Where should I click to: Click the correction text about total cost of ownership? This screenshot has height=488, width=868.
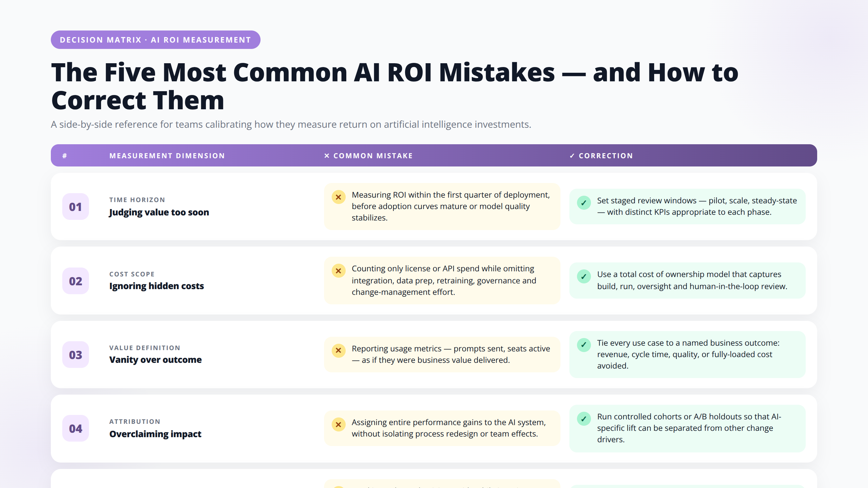pos(692,281)
